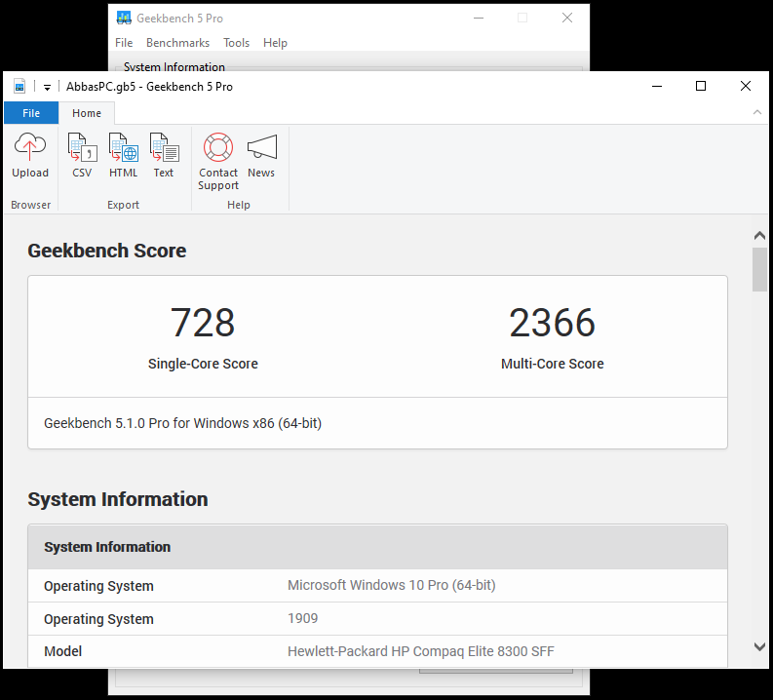Click the 1909 operating system value
This screenshot has width=773, height=700.
303,618
